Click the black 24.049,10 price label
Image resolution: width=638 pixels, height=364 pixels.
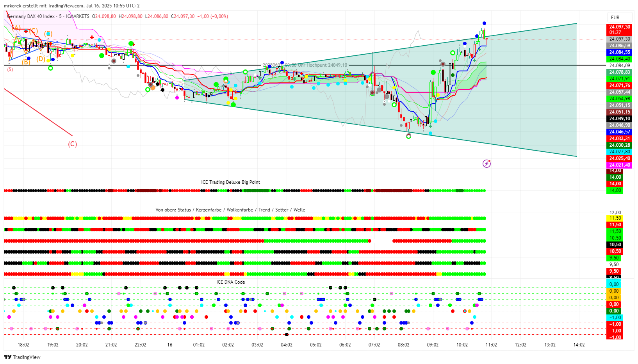pos(619,119)
